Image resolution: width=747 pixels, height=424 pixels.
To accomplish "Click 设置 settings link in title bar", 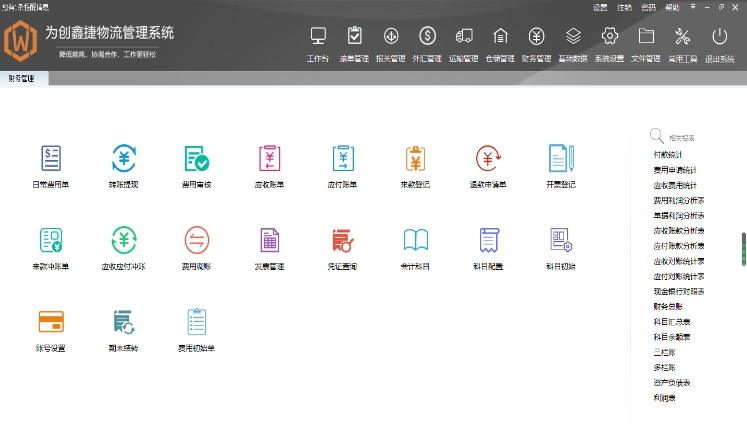I will pos(600,7).
